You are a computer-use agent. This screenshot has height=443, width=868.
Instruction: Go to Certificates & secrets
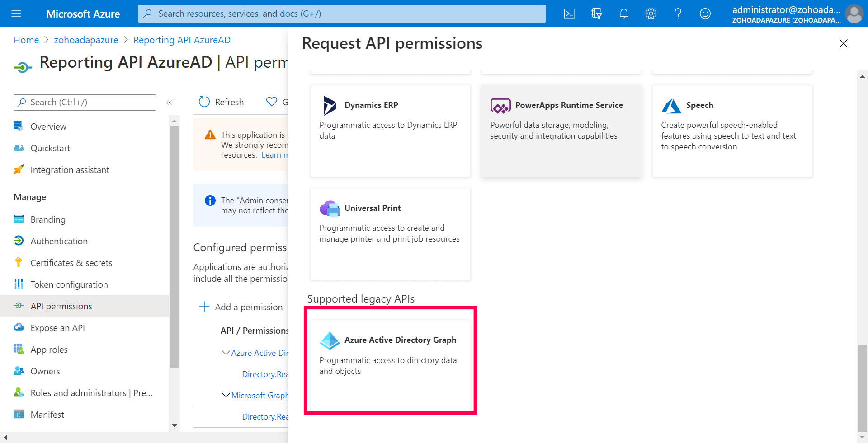coord(71,263)
